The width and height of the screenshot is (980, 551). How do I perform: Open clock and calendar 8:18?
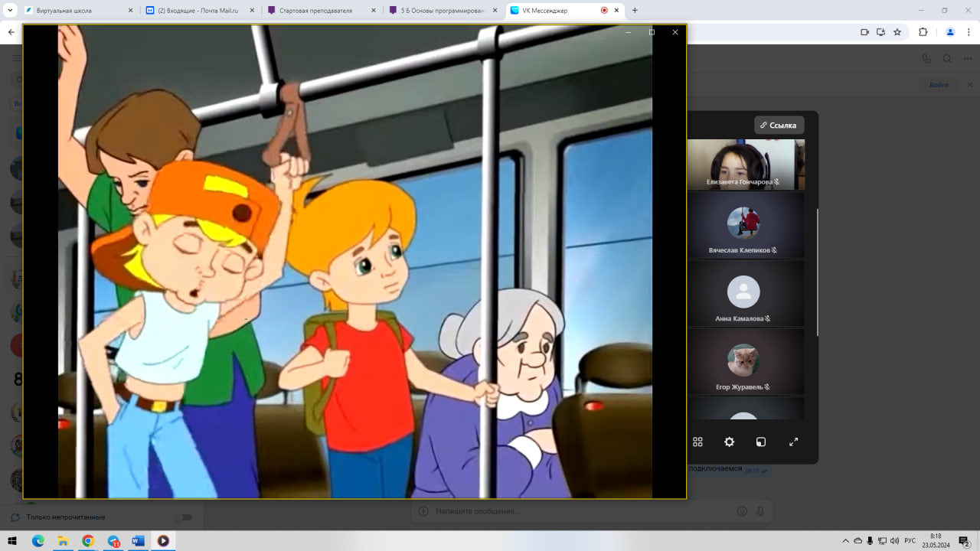(936, 540)
